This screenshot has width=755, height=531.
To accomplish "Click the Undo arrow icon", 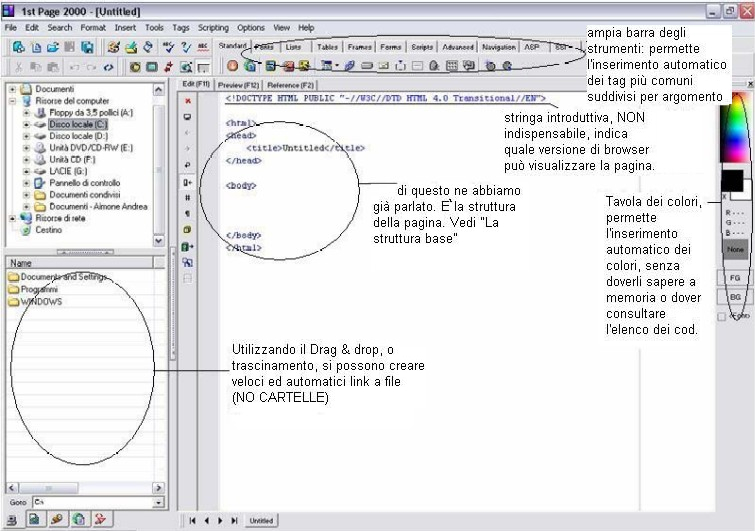I will point(74,67).
